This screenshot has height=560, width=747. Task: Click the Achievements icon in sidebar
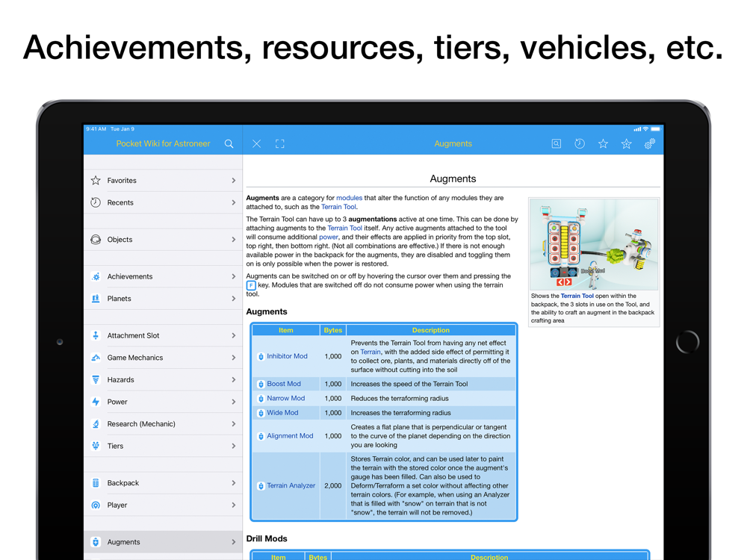pos(96,277)
